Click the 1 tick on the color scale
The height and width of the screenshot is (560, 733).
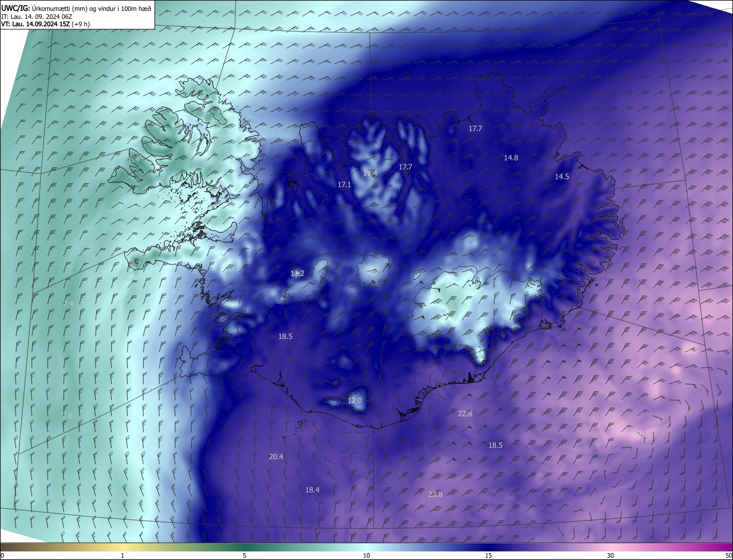pyautogui.click(x=123, y=555)
